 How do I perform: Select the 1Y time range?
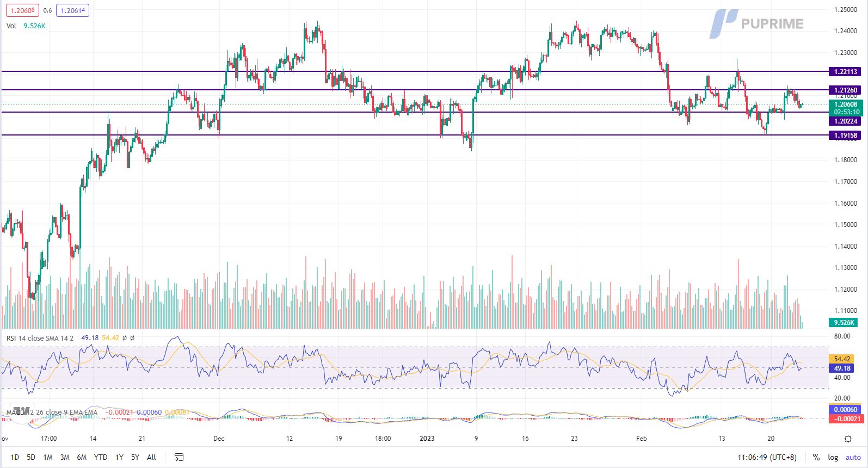pos(119,457)
